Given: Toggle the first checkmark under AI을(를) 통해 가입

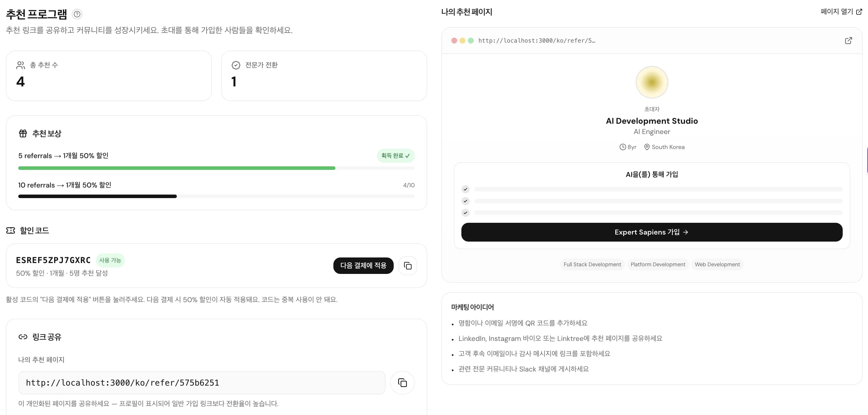Looking at the screenshot, I should pos(465,189).
